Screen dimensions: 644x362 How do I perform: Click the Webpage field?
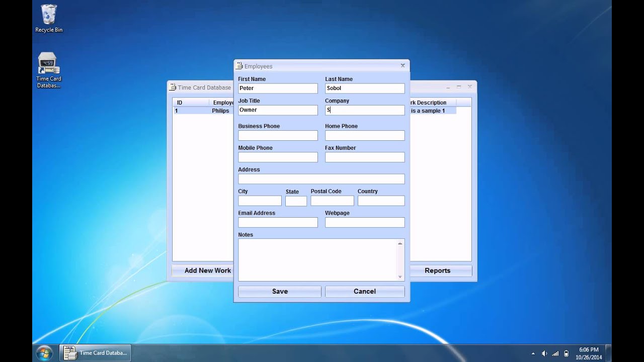pyautogui.click(x=365, y=222)
